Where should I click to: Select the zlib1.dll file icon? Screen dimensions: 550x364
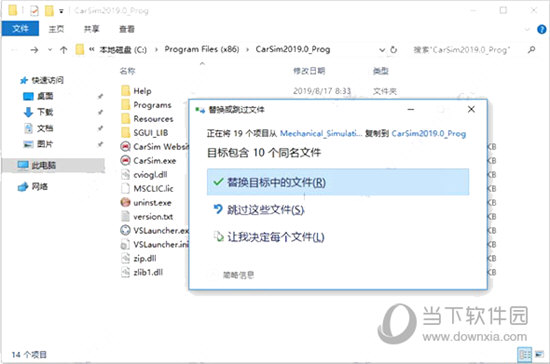coord(125,272)
